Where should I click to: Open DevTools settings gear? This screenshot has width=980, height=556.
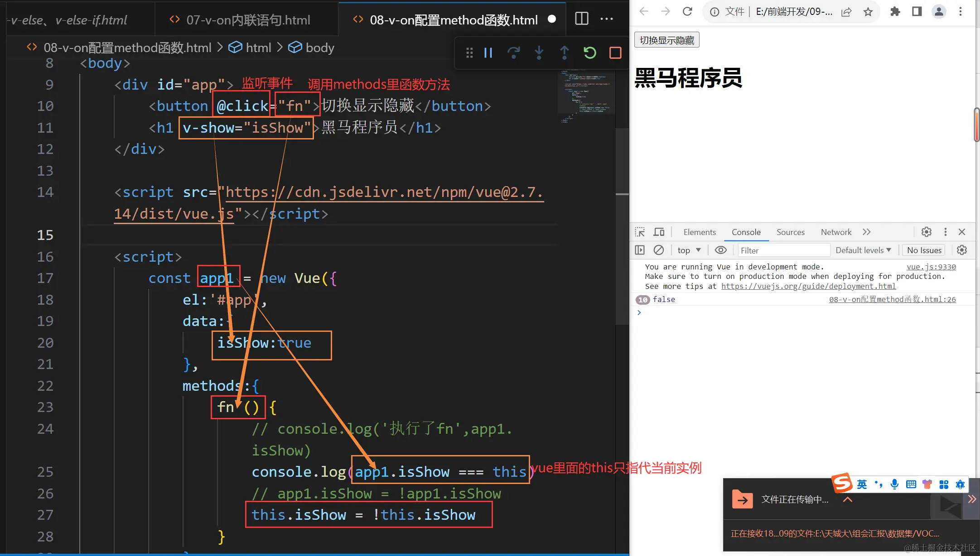pos(926,232)
